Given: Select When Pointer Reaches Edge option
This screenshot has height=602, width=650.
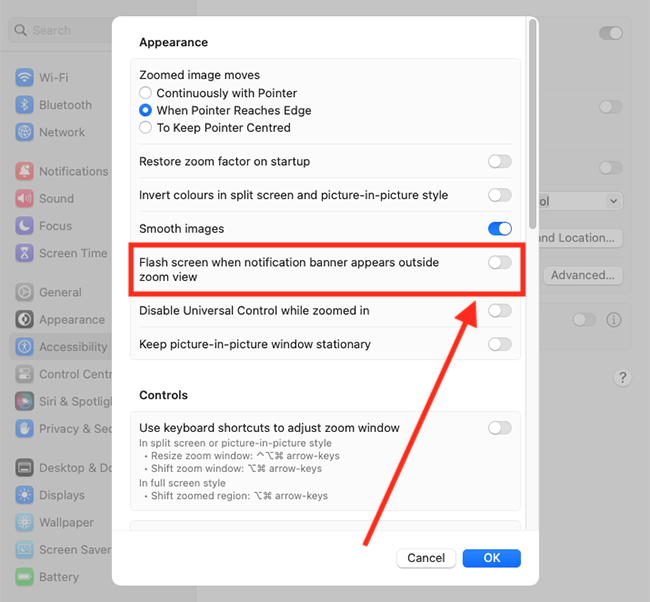Looking at the screenshot, I should point(145,110).
